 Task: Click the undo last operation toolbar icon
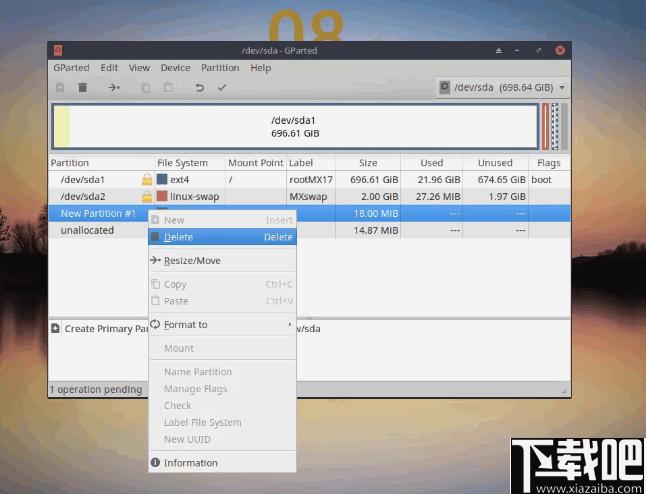point(199,87)
